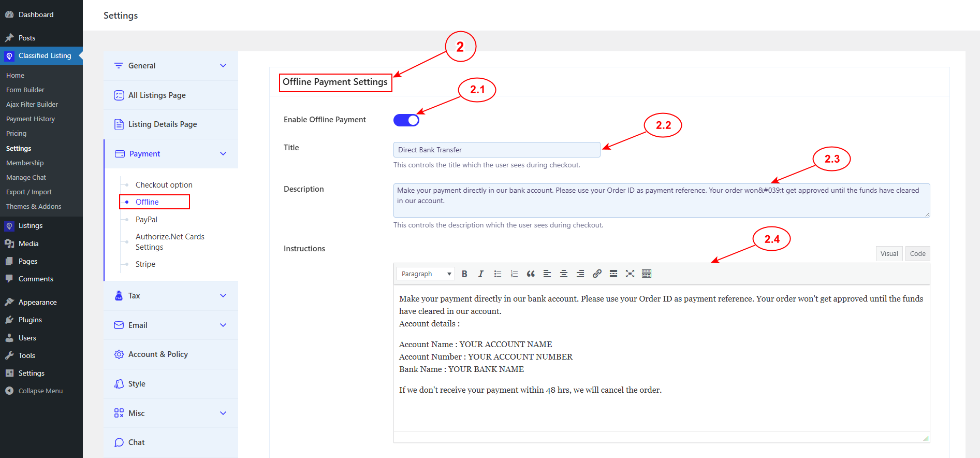This screenshot has width=980, height=458.
Task: Insert a bulleted list
Action: [x=498, y=274]
